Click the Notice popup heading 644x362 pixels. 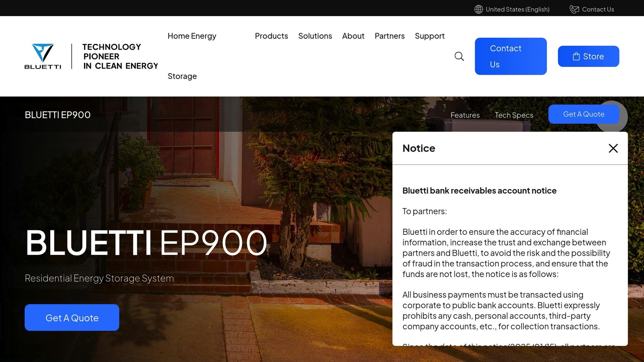pos(419,148)
